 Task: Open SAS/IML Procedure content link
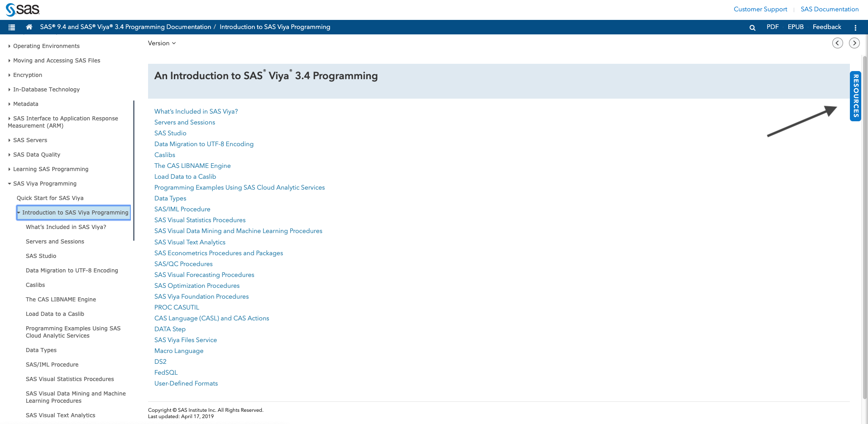click(182, 209)
